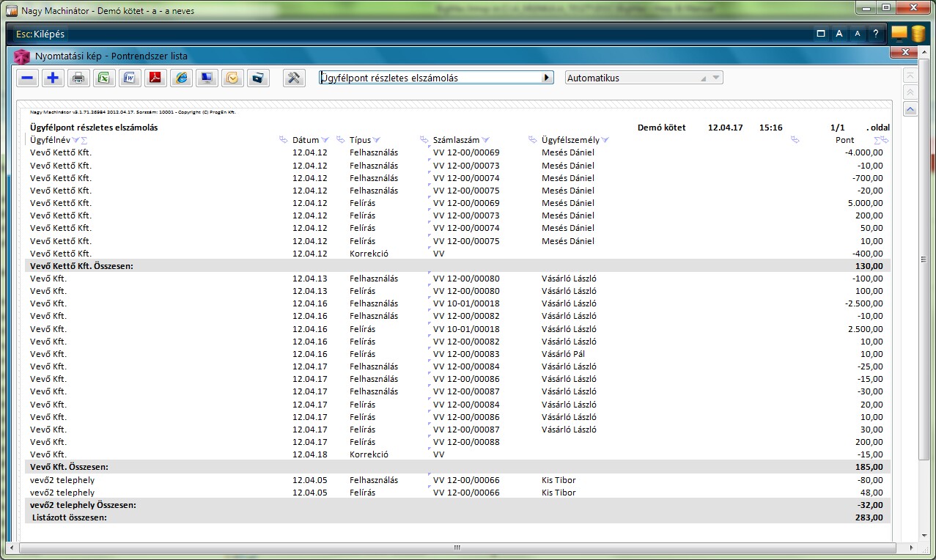Click the monitor display icon in toolbar

click(207, 78)
